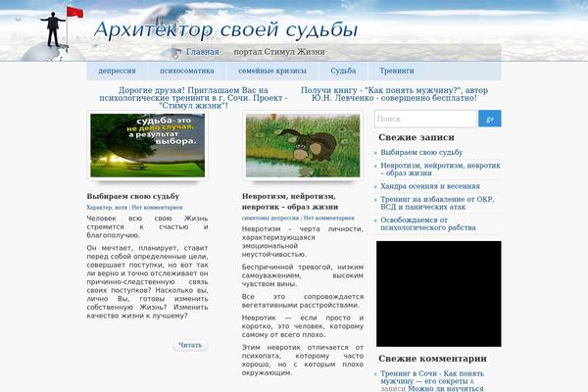Click the Свежие записи heading
Image resolution: width=588 pixels, height=392 pixels.
pos(416,137)
